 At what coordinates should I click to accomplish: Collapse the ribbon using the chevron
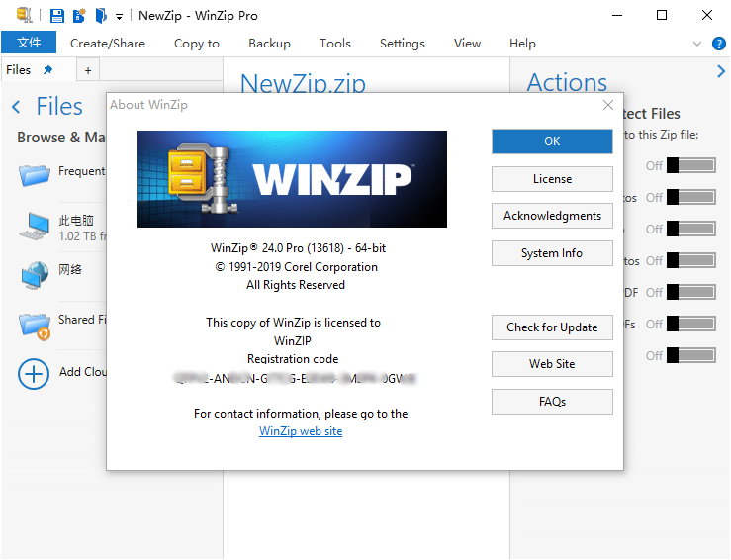click(x=697, y=44)
